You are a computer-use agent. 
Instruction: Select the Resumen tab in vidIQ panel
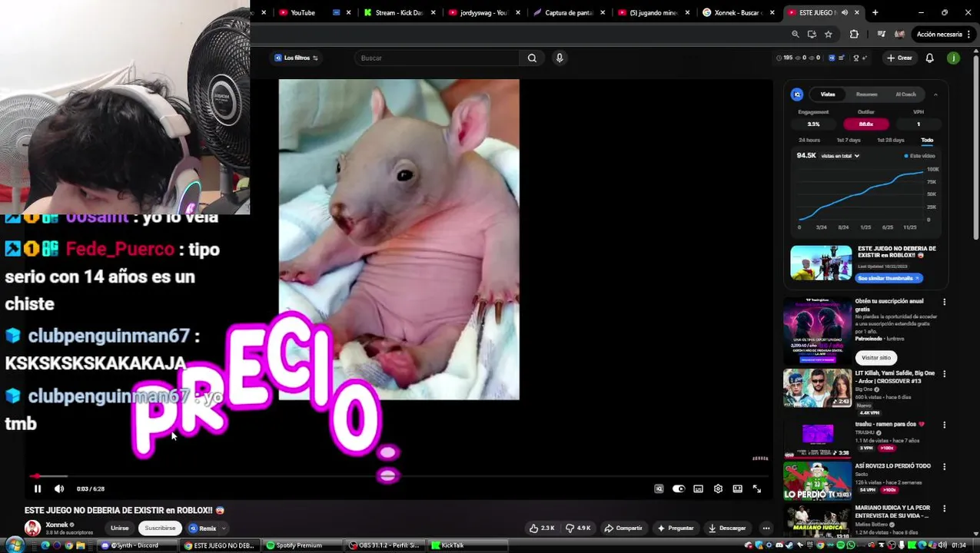pyautogui.click(x=866, y=94)
